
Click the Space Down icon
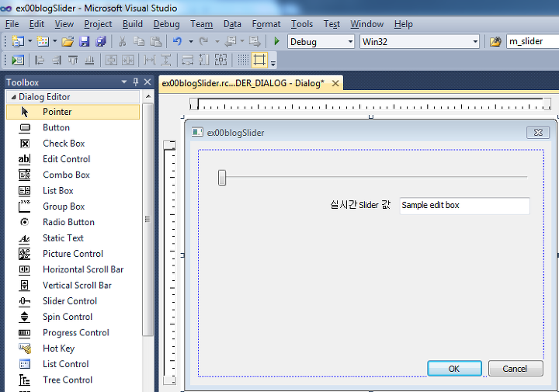tap(166, 60)
